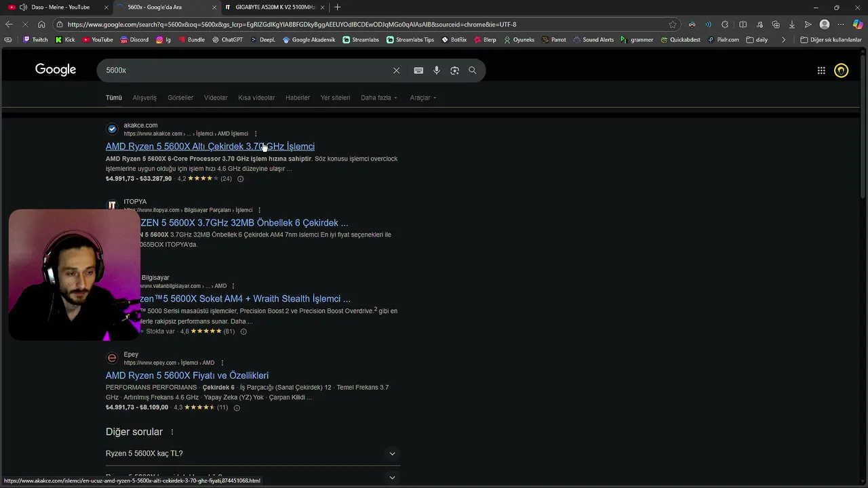
Task: Open the Google Akademik bookmark
Action: pyautogui.click(x=309, y=40)
